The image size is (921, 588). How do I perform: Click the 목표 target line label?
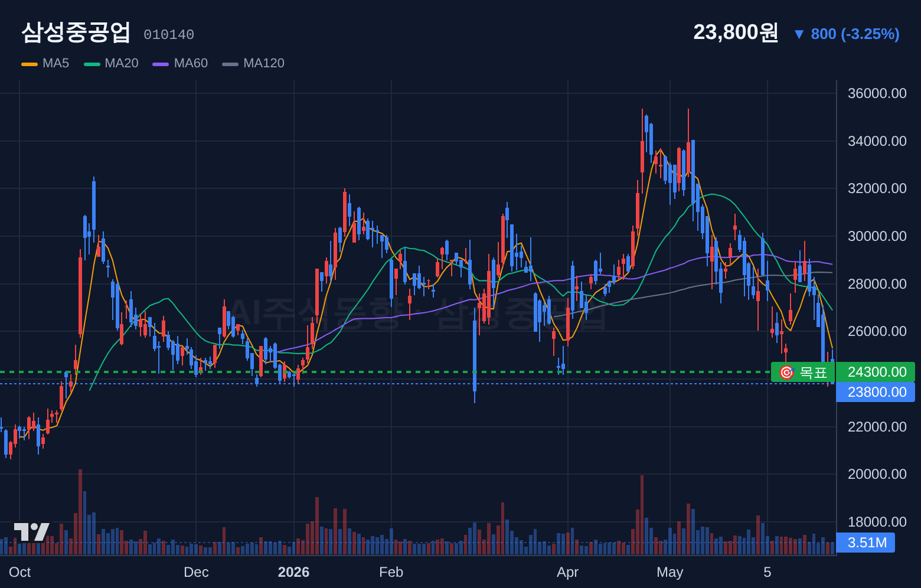(803, 373)
